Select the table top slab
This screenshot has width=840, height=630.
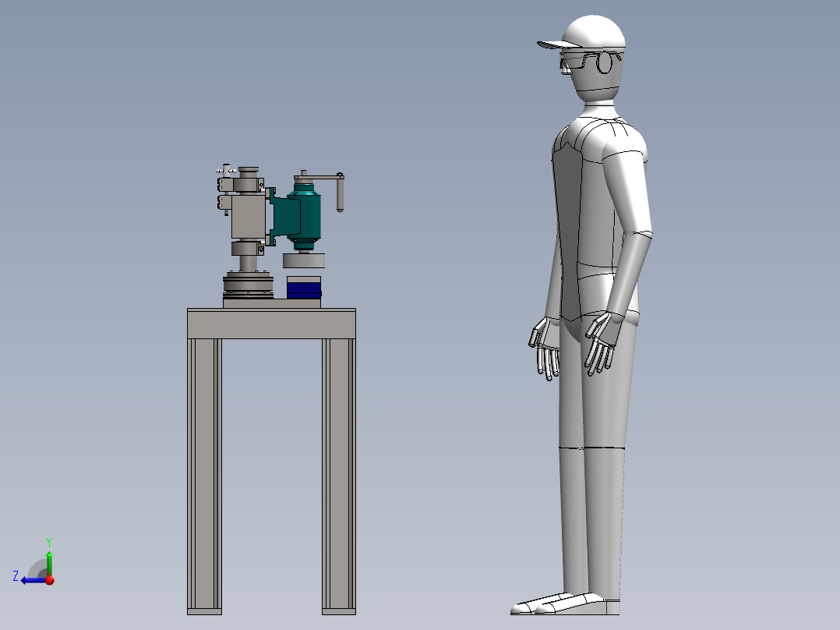[x=272, y=324]
